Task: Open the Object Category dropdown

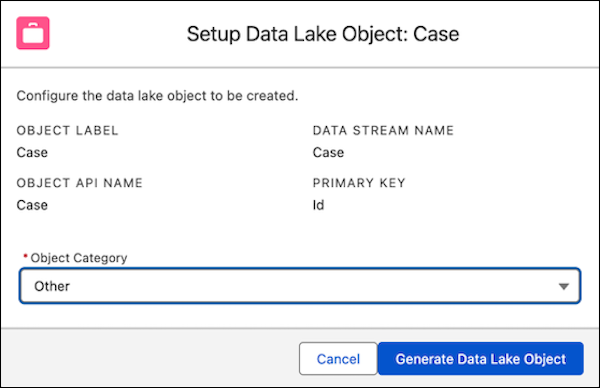Action: [x=300, y=286]
